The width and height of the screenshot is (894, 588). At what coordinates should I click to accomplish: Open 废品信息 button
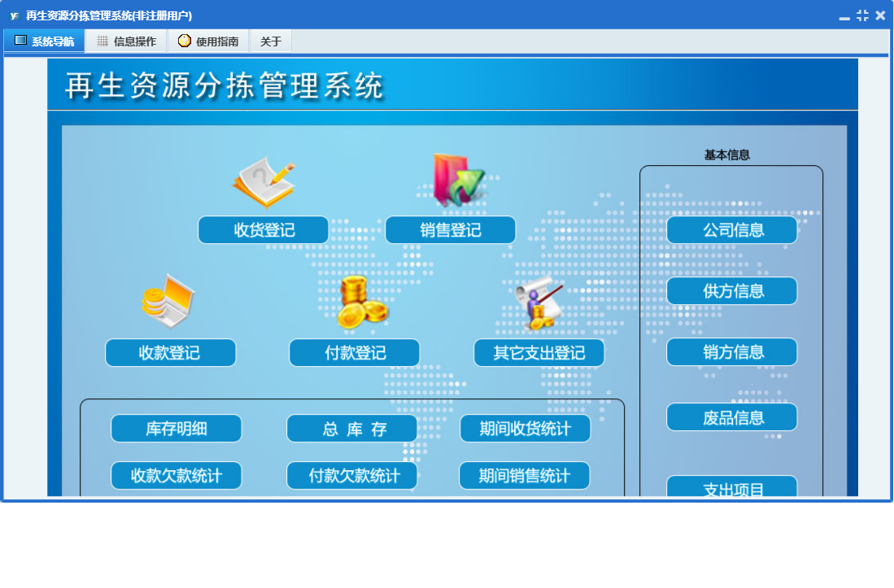click(x=732, y=417)
